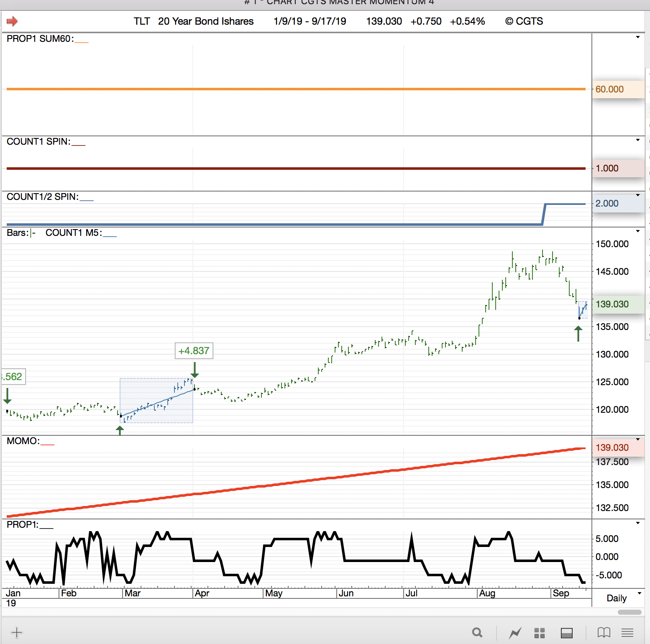Click the shaded March trade region

click(x=156, y=401)
